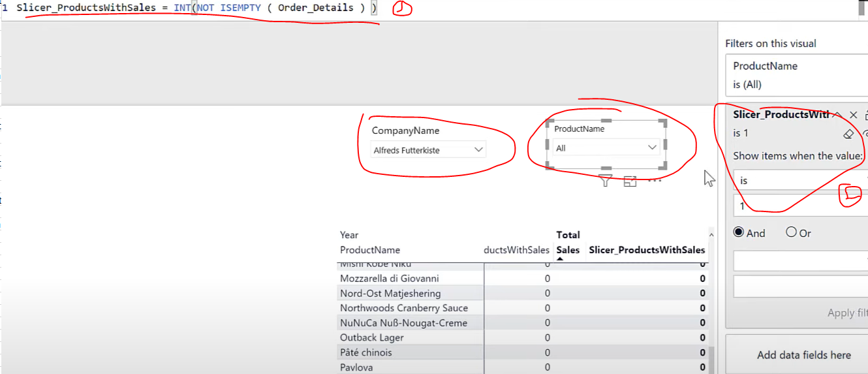Select the And radio button
This screenshot has width=868, height=374.
pyautogui.click(x=739, y=232)
